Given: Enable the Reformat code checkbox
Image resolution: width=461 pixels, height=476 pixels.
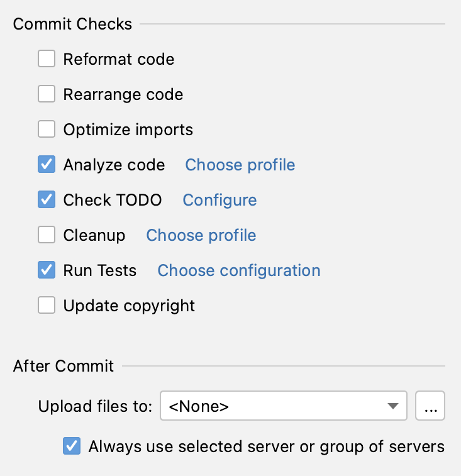Looking at the screenshot, I should pyautogui.click(x=47, y=58).
